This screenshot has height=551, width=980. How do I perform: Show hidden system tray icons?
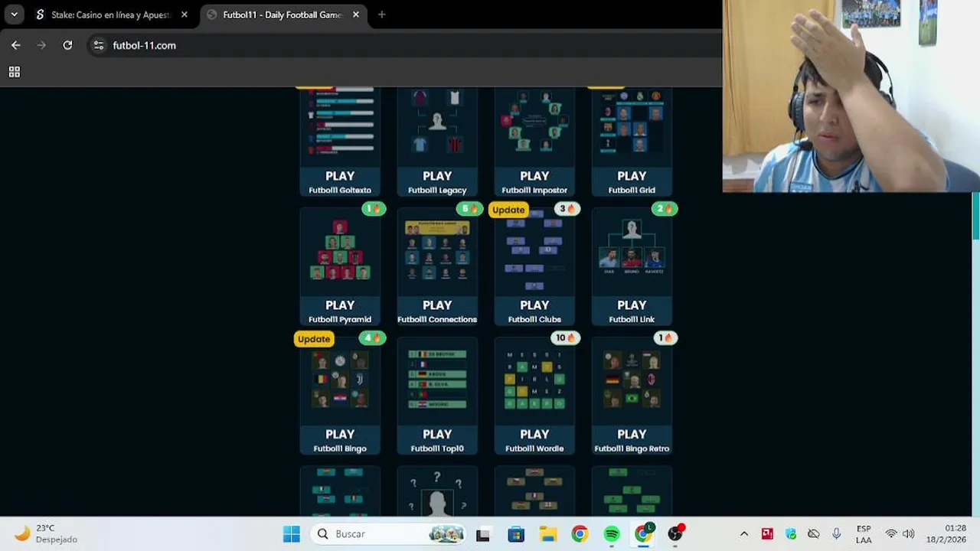[x=743, y=534]
